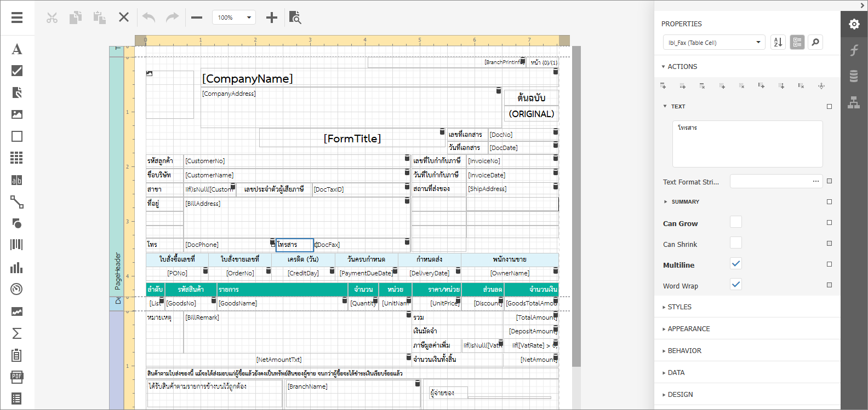Viewport: 868px width, 410px height.
Task: Open the Report Explorer panel tab
Action: 854,102
